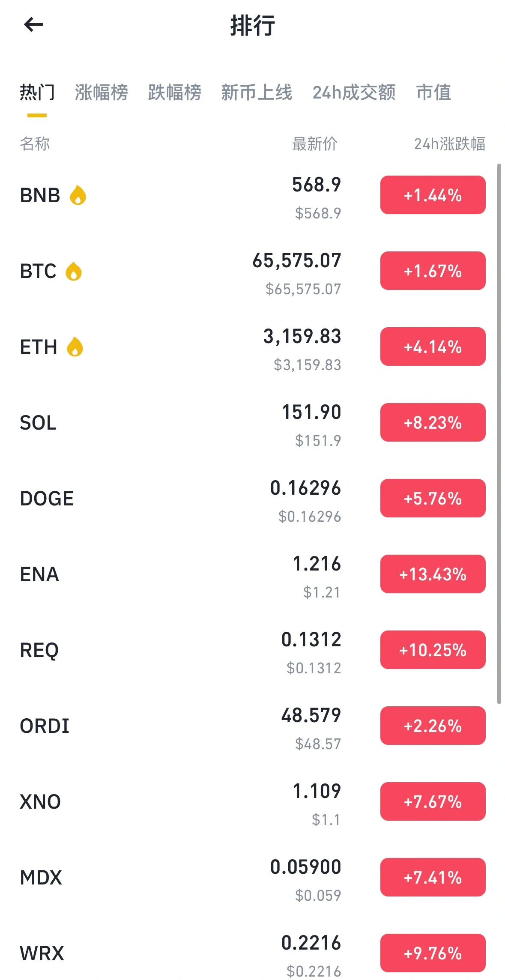The height and width of the screenshot is (980, 505).
Task: Tap the hot flame icon by ETH
Action: [x=75, y=347]
